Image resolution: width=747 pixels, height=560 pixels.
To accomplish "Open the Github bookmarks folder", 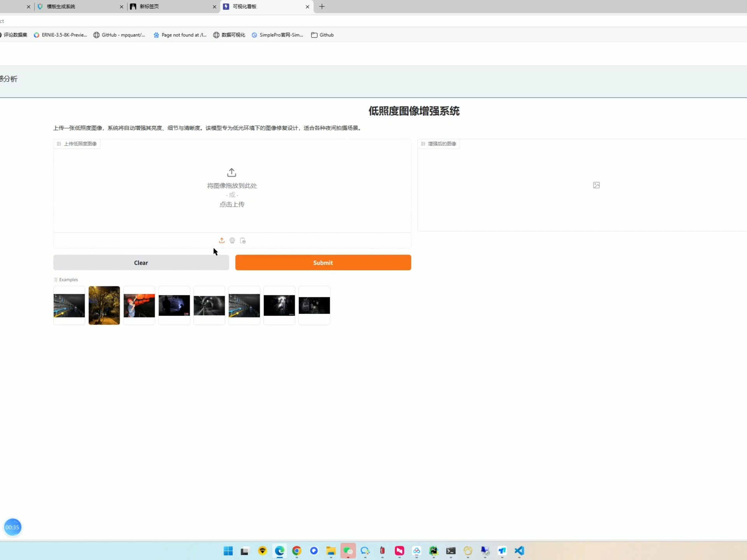I will click(323, 35).
